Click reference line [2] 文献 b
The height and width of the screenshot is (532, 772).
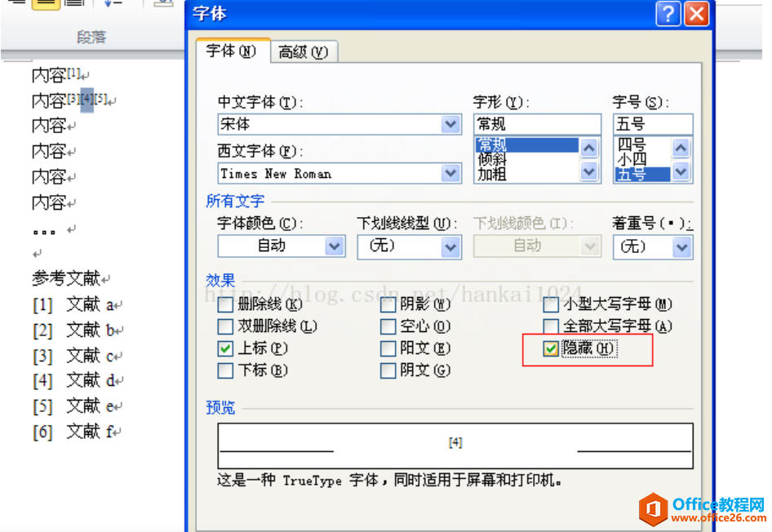click(x=74, y=330)
